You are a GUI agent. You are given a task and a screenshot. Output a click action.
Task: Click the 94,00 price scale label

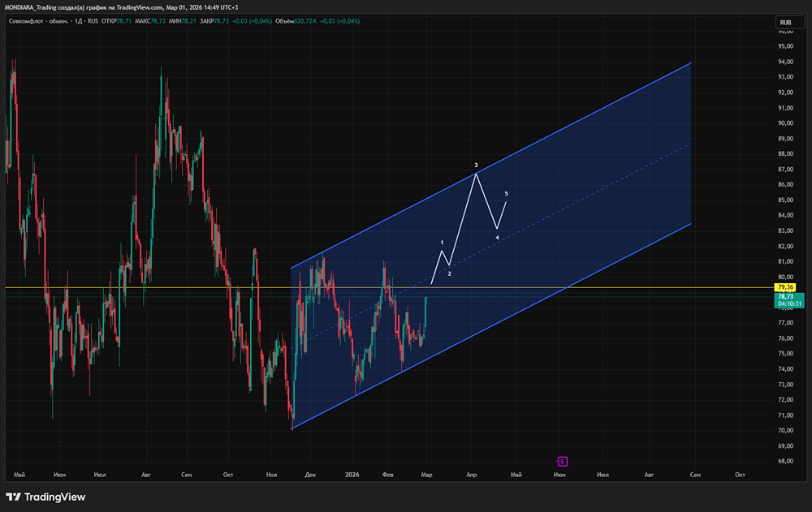(x=785, y=62)
